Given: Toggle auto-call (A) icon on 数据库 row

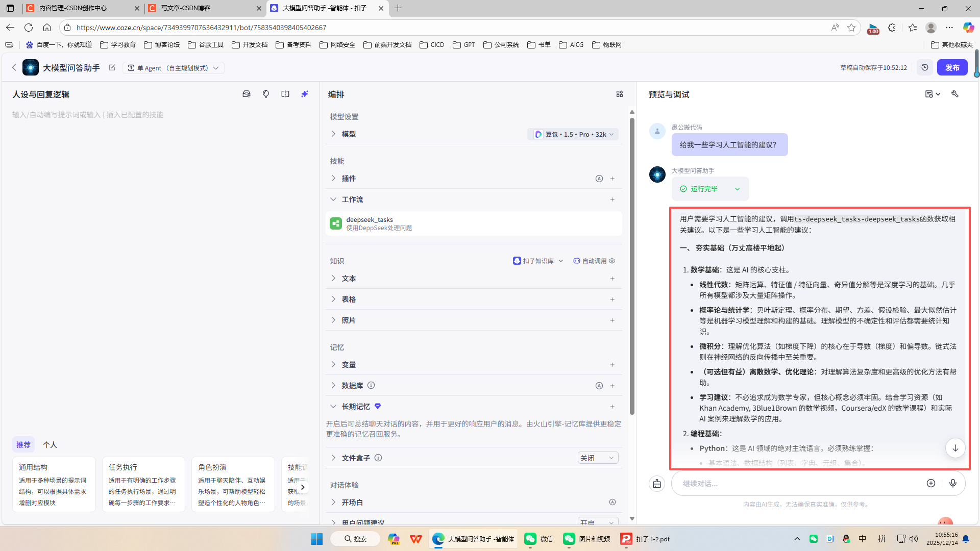Looking at the screenshot, I should (599, 385).
